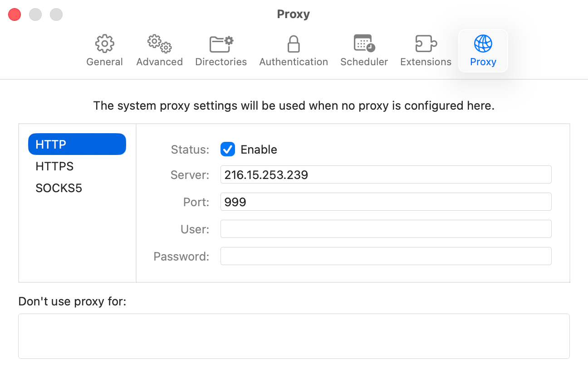The image size is (588, 377).
Task: Open the Scheduler settings pane
Action: [364, 50]
